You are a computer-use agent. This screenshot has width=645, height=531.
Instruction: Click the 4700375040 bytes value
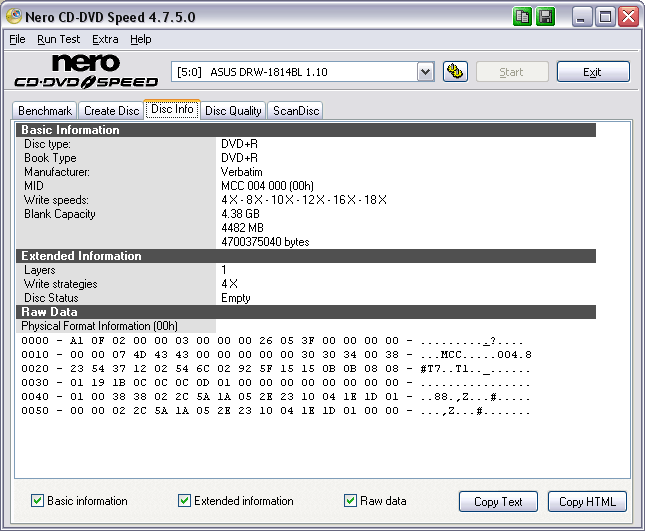coord(265,242)
